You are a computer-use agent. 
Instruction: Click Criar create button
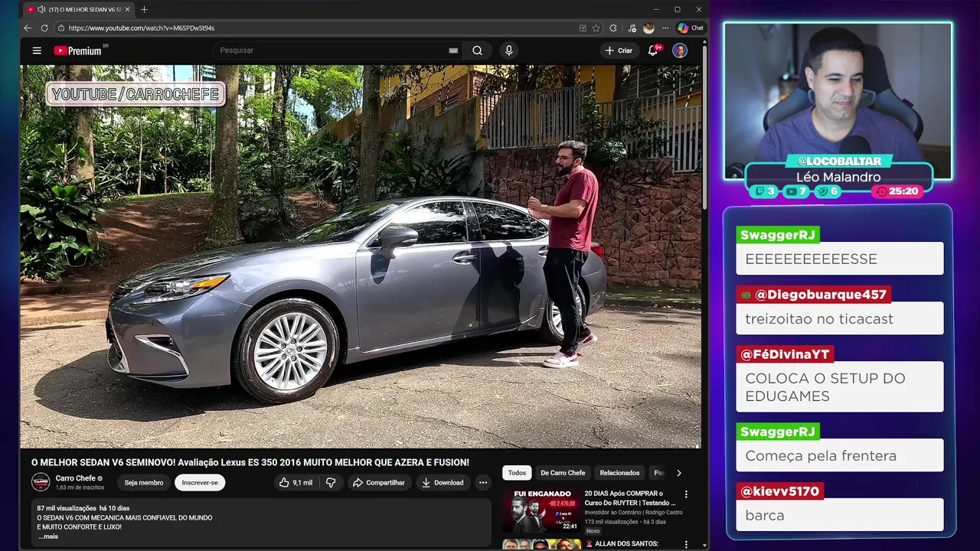click(x=619, y=51)
